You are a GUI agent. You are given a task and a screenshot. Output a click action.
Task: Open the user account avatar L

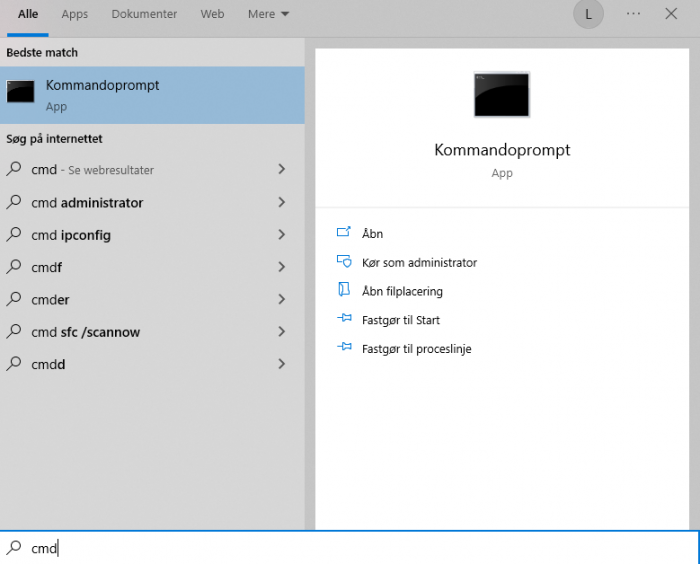coord(588,14)
